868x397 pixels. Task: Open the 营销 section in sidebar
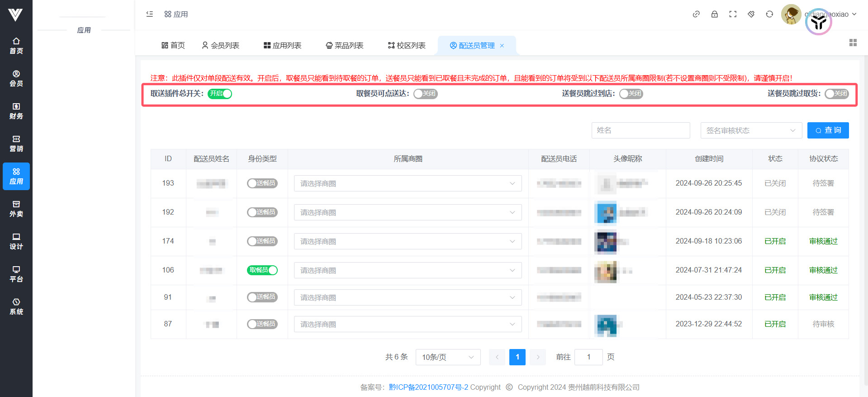[16, 143]
